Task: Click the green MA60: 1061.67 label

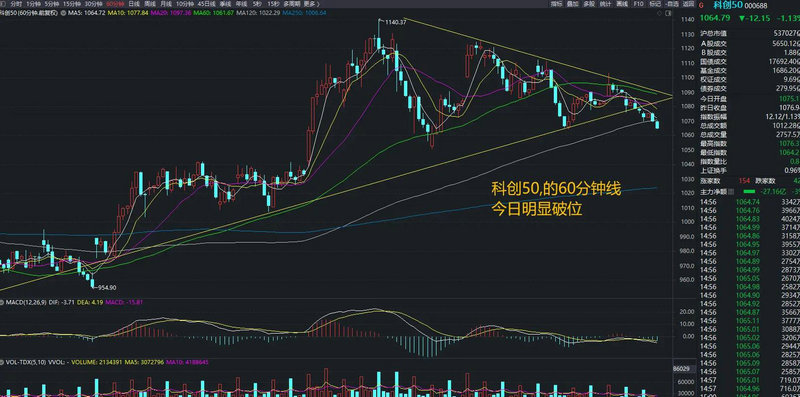Action: 214,12
